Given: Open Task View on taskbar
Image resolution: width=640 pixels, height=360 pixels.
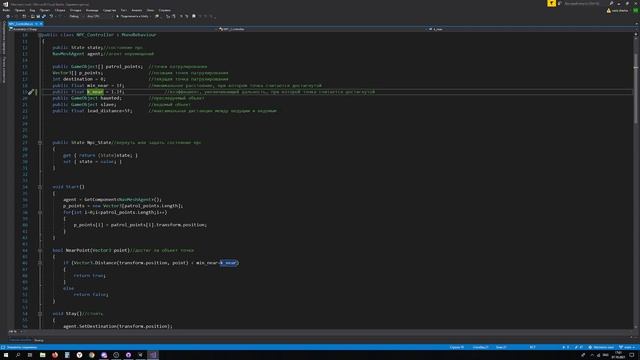Looking at the screenshot, I should click(30, 355).
